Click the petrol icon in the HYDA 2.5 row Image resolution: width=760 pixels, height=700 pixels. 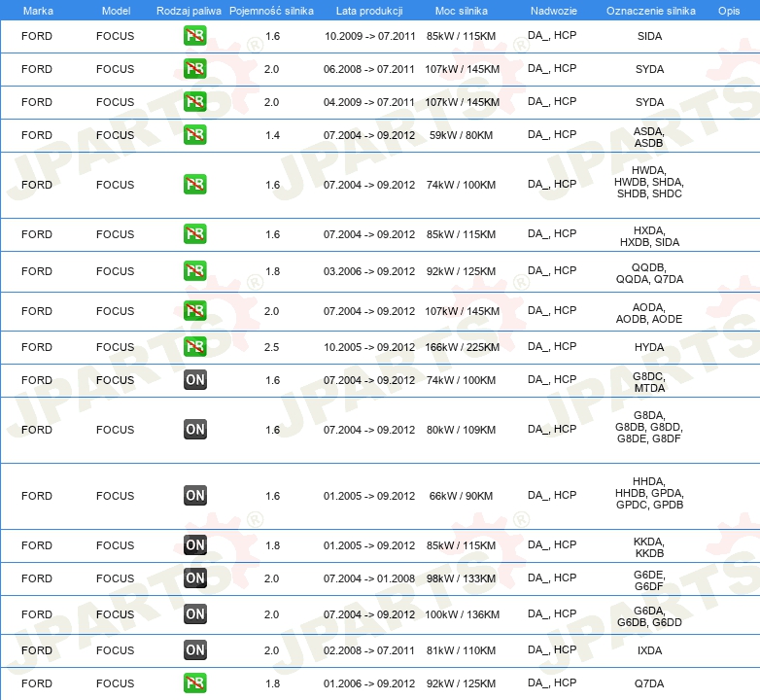point(194,347)
